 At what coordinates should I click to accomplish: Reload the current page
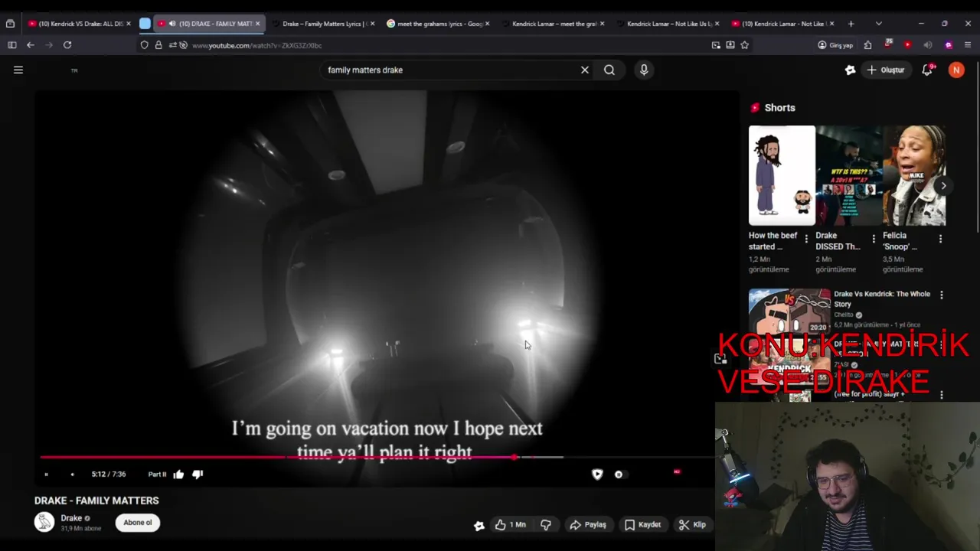[67, 45]
